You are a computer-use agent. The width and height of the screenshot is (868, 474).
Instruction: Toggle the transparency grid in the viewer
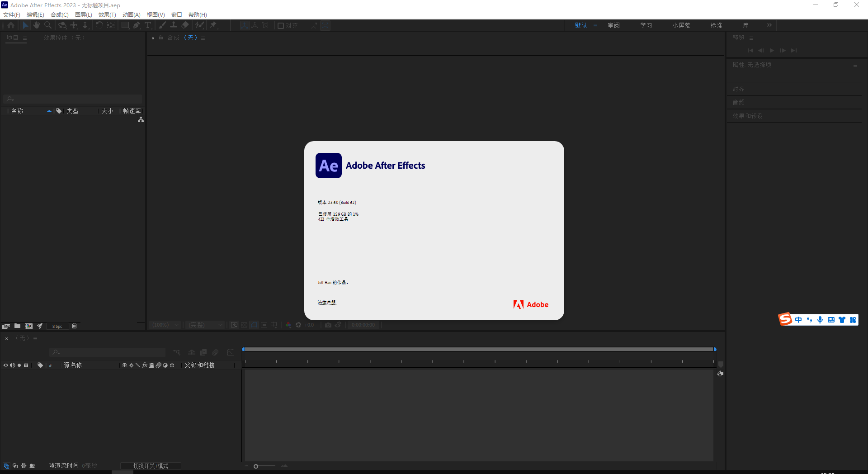pyautogui.click(x=244, y=325)
